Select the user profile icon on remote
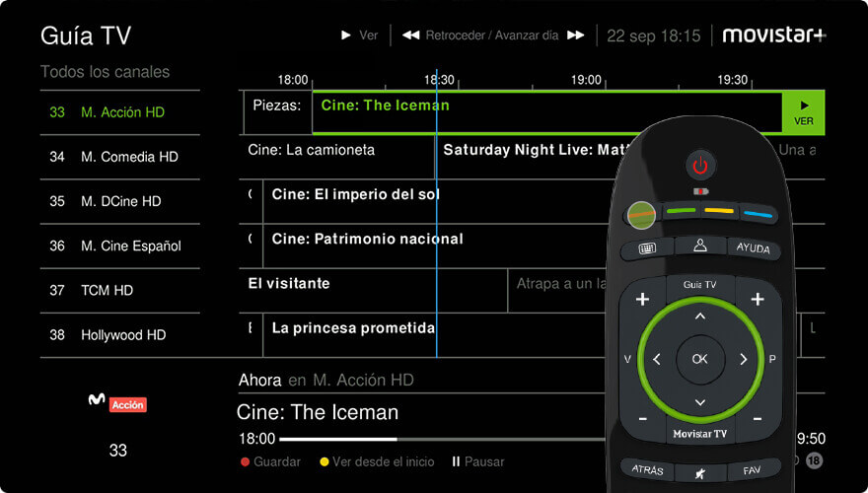The height and width of the screenshot is (493, 868). point(700,246)
